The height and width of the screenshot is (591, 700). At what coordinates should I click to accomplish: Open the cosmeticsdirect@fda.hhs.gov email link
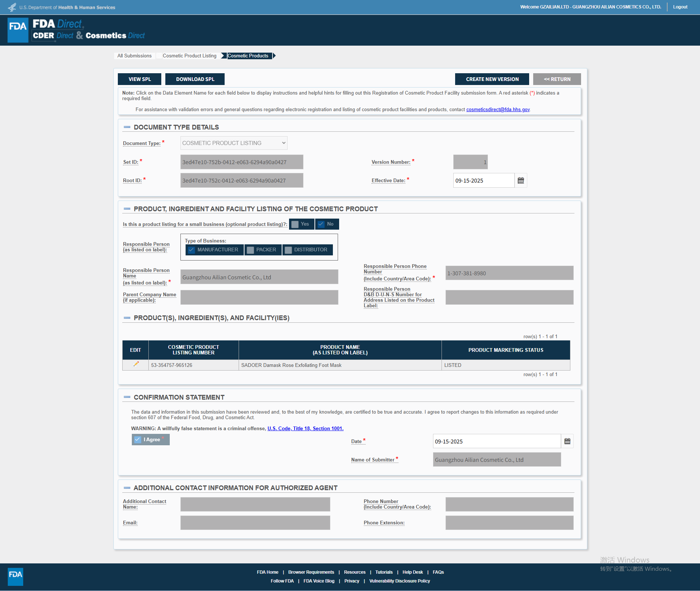click(x=498, y=110)
